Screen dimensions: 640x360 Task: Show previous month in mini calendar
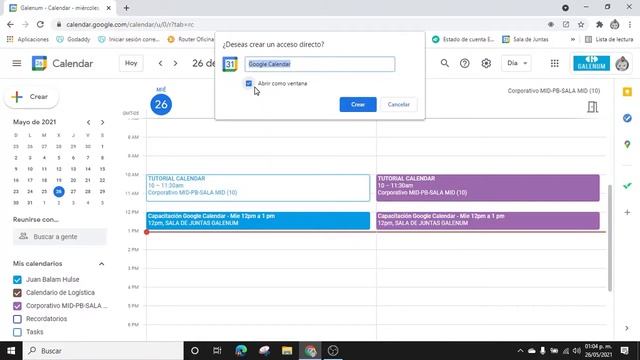click(x=88, y=122)
